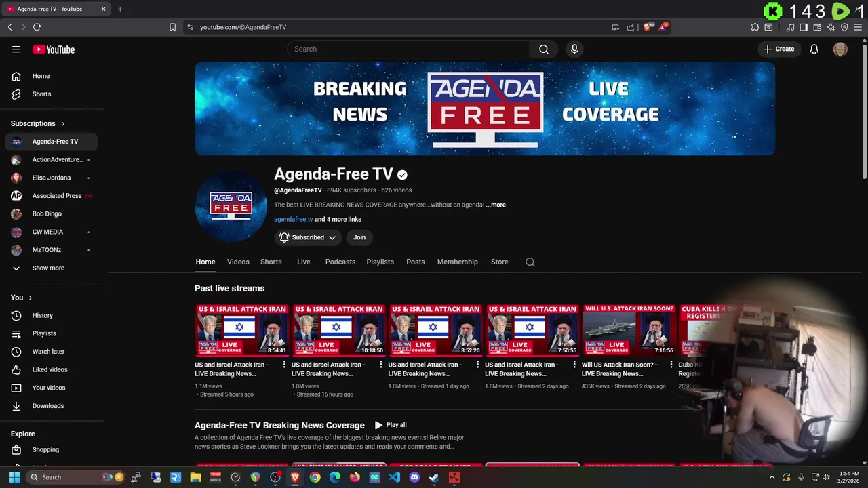Switch to the Podcasts tab
868x488 pixels.
pyautogui.click(x=340, y=262)
